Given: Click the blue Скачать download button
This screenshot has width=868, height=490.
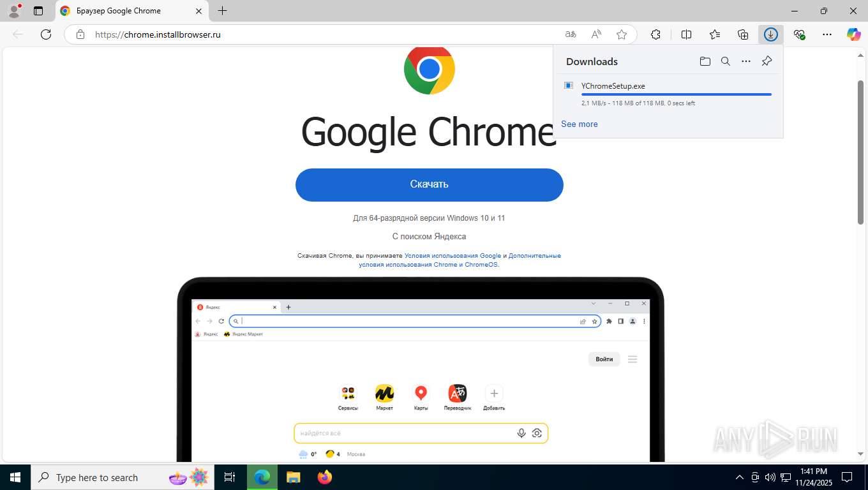Looking at the screenshot, I should pyautogui.click(x=430, y=185).
